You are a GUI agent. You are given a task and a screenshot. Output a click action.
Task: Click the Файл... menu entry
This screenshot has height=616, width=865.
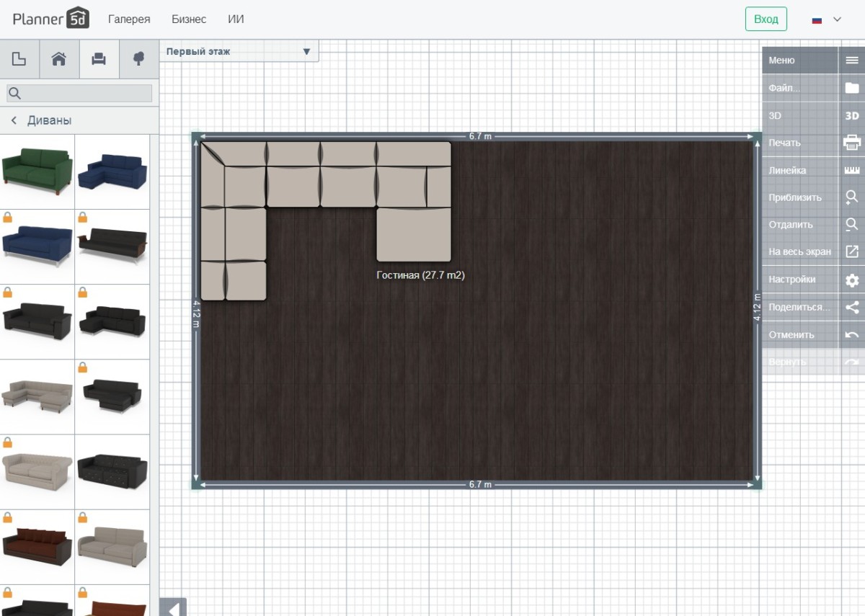click(x=784, y=88)
